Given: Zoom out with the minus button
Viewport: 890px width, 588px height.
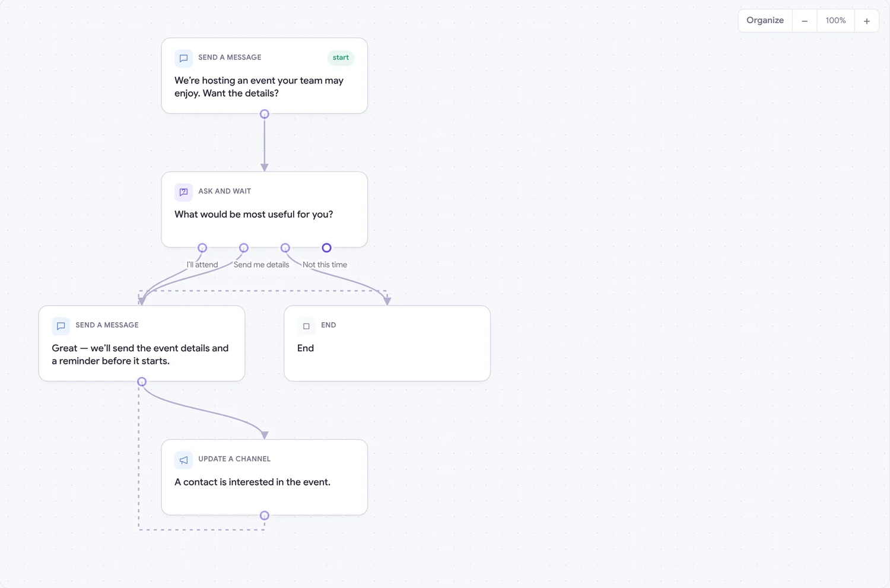Looking at the screenshot, I should pyautogui.click(x=805, y=21).
